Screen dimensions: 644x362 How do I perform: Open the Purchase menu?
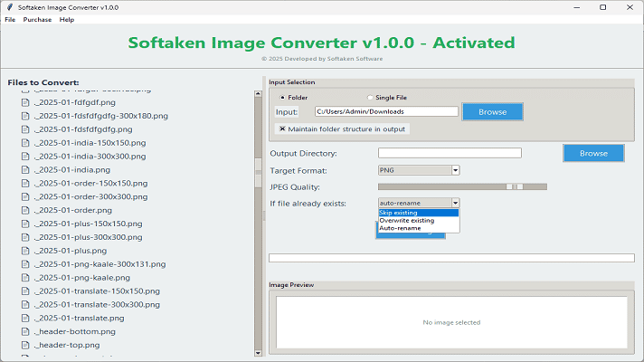tap(37, 19)
